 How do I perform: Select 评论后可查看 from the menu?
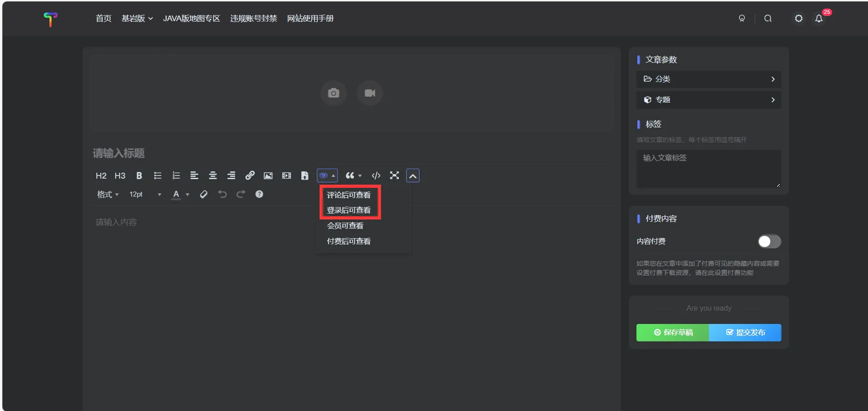(x=348, y=195)
